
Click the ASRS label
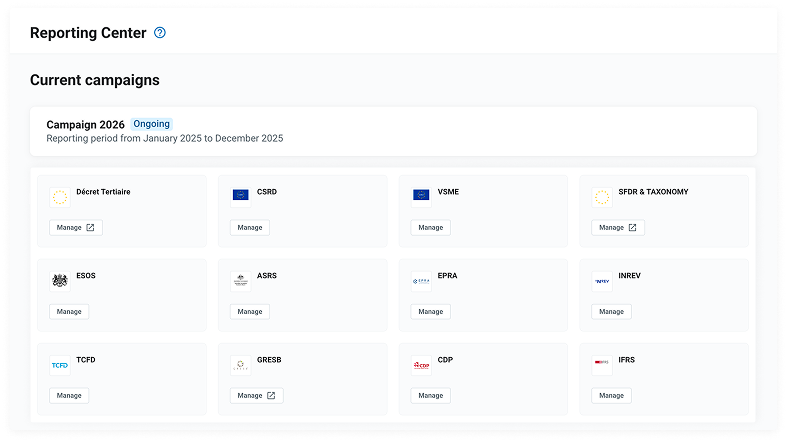pyautogui.click(x=267, y=275)
